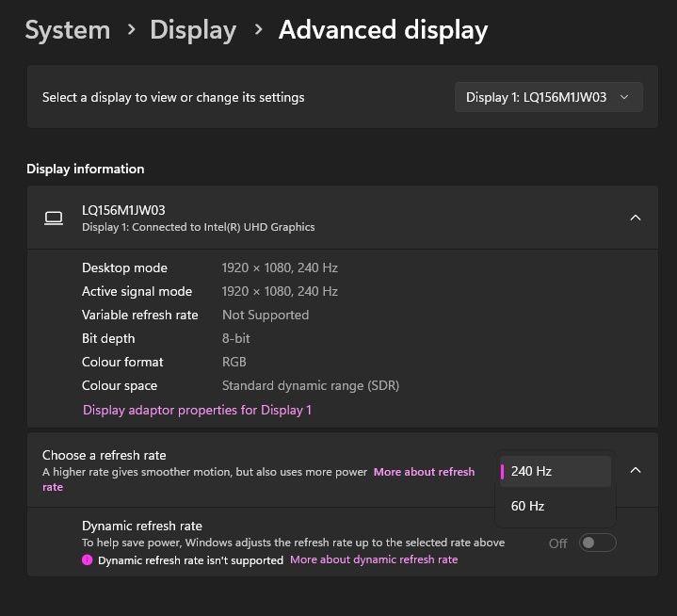The width and height of the screenshot is (677, 616).
Task: Go back to System in breadcrumb
Action: 67,30
